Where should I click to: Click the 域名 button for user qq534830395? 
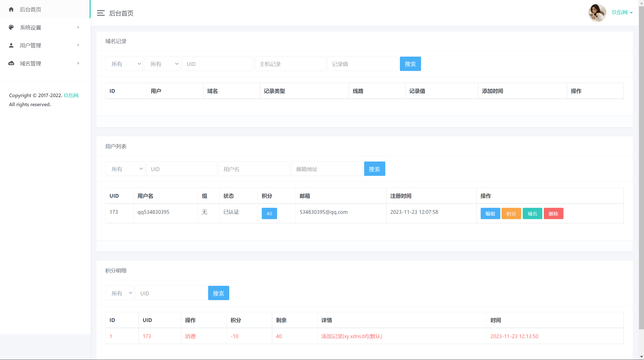coord(533,214)
